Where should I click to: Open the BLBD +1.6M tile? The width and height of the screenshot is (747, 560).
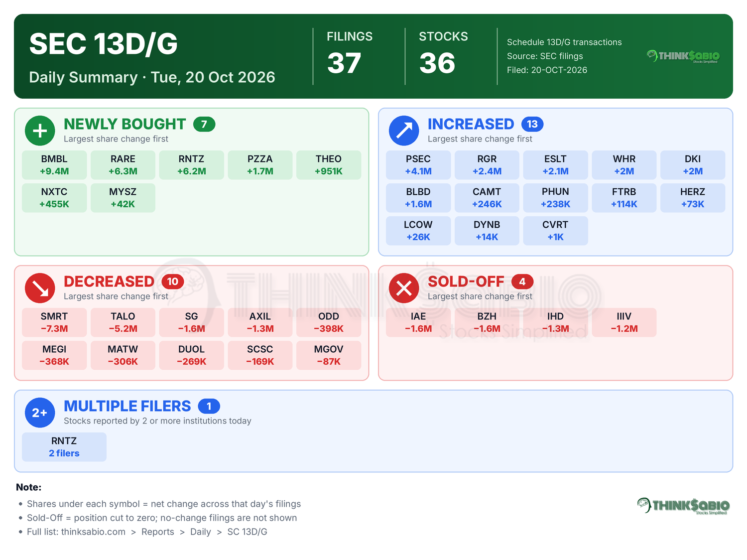click(418, 198)
